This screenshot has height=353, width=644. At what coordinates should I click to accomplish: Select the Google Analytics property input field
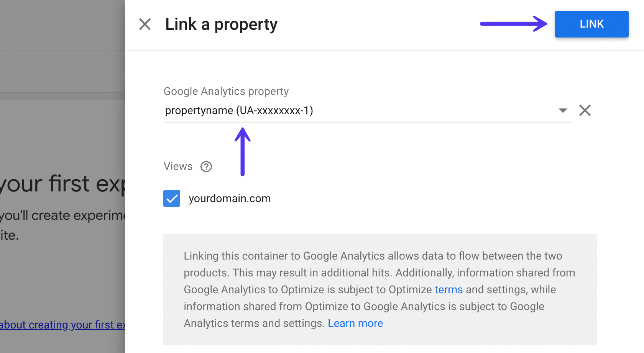(345, 110)
